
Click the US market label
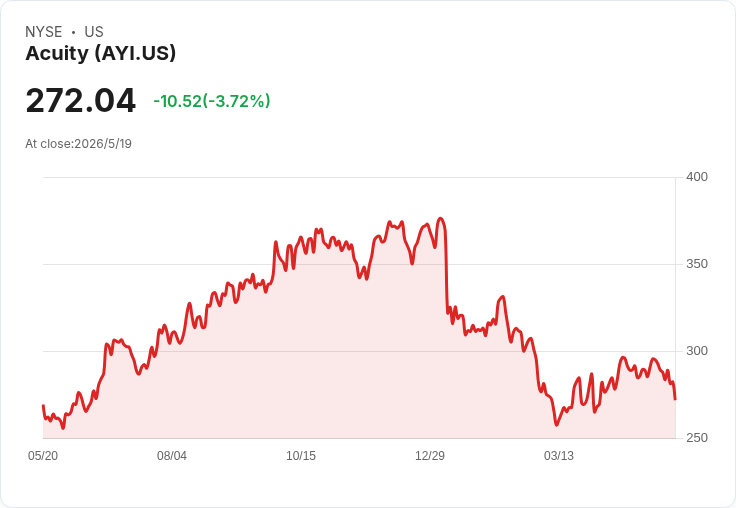tap(94, 32)
